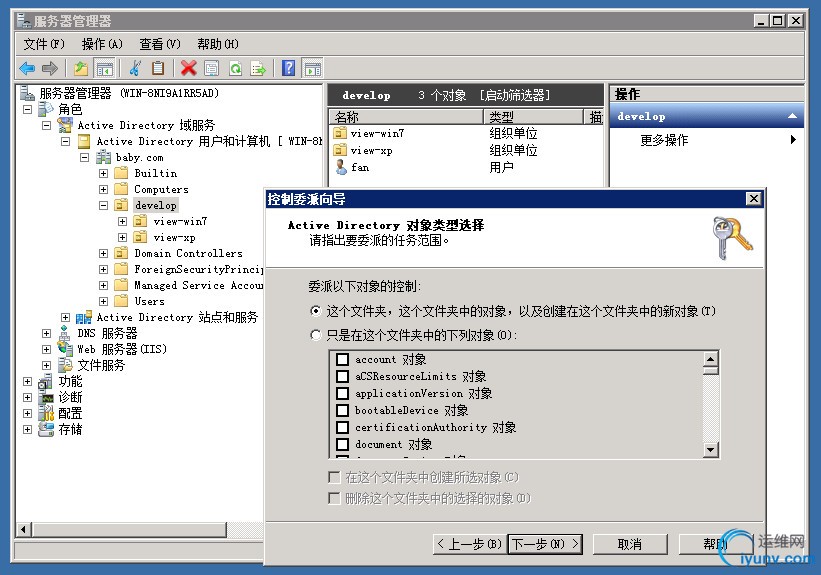This screenshot has height=575, width=821.
Task: Click the red X Delete icon
Action: click(188, 68)
